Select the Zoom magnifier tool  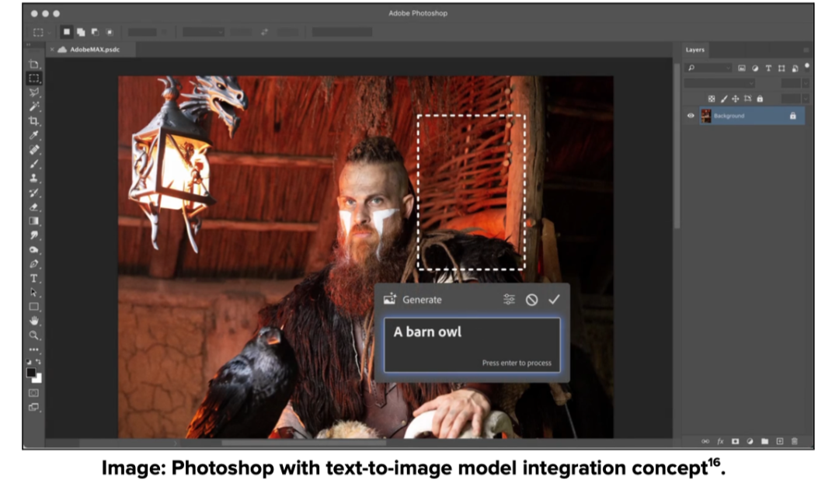pyautogui.click(x=33, y=335)
